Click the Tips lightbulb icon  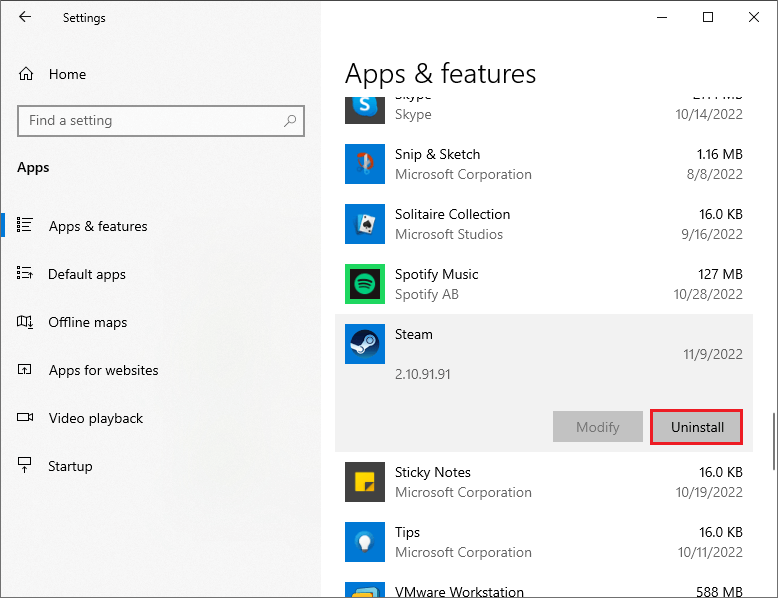click(x=365, y=542)
